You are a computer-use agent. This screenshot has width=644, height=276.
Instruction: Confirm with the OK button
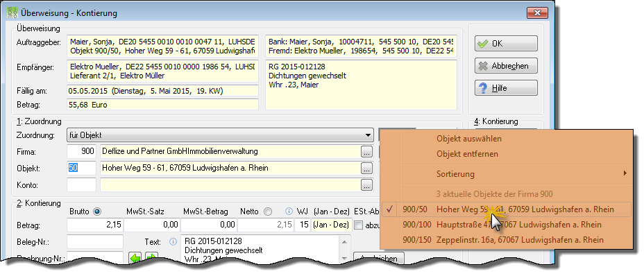click(506, 43)
